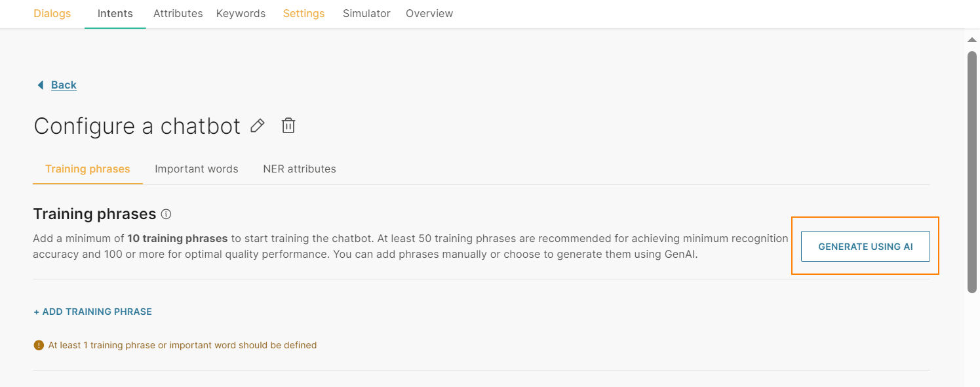The width and height of the screenshot is (980, 387).
Task: Open the Dialogs tab
Action: (52, 13)
